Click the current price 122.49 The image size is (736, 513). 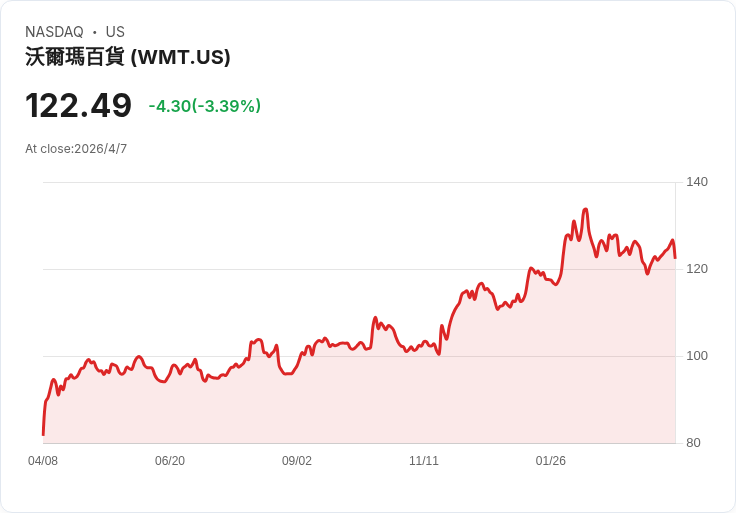pyautogui.click(x=78, y=106)
